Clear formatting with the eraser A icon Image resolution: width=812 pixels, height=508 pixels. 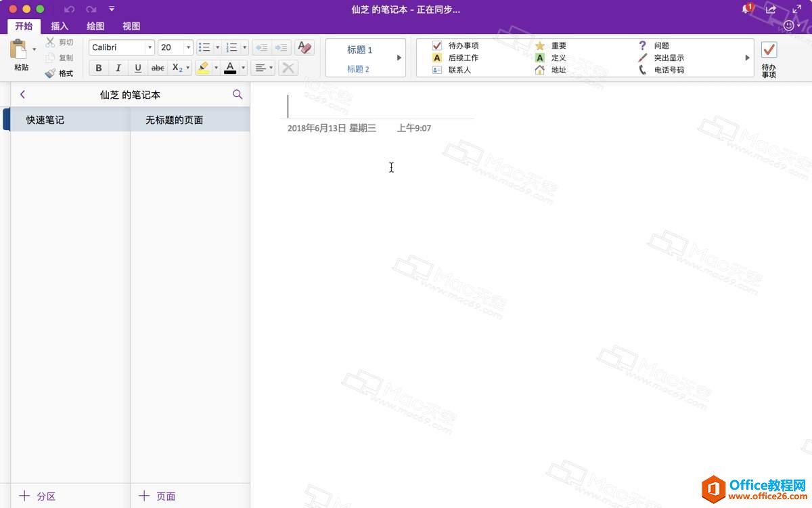point(304,47)
